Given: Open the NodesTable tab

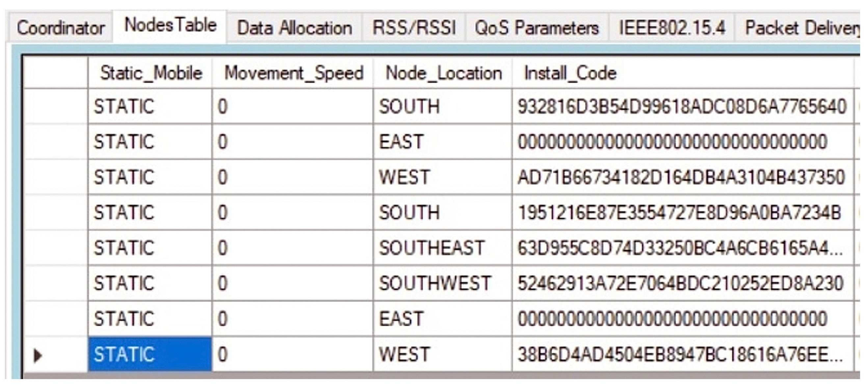Looking at the screenshot, I should click(170, 26).
